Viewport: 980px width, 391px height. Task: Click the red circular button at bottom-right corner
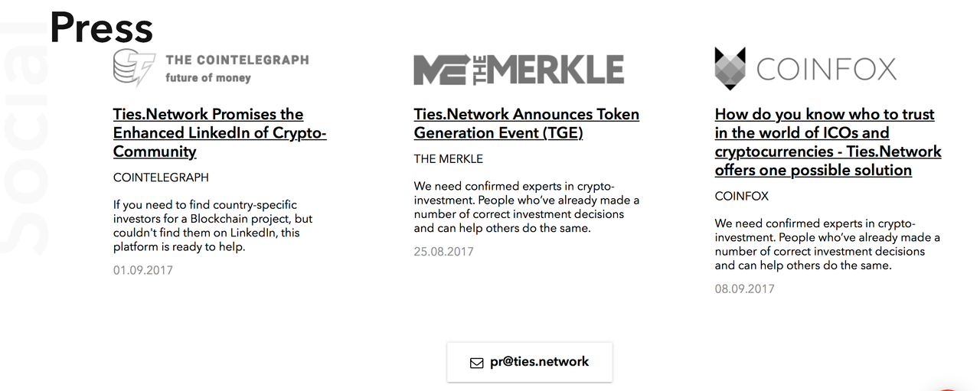point(948,389)
